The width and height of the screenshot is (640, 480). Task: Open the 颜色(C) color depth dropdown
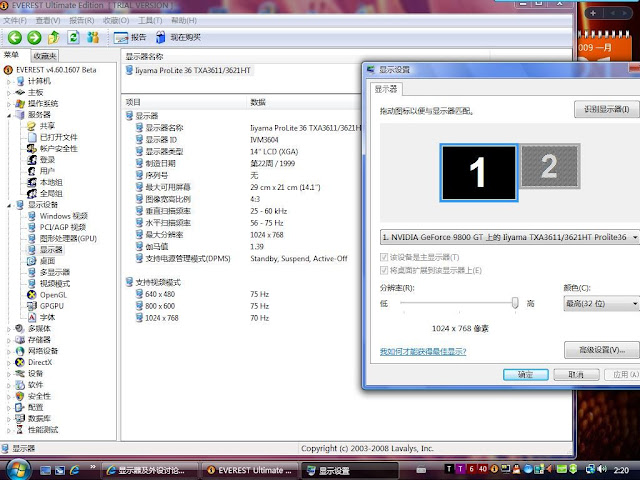point(601,304)
